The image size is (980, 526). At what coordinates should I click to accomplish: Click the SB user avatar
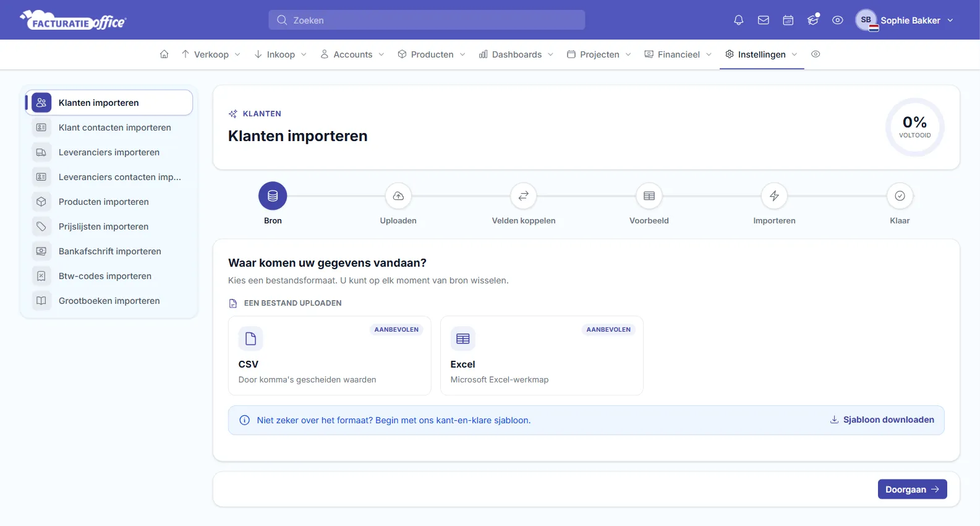pos(866,20)
